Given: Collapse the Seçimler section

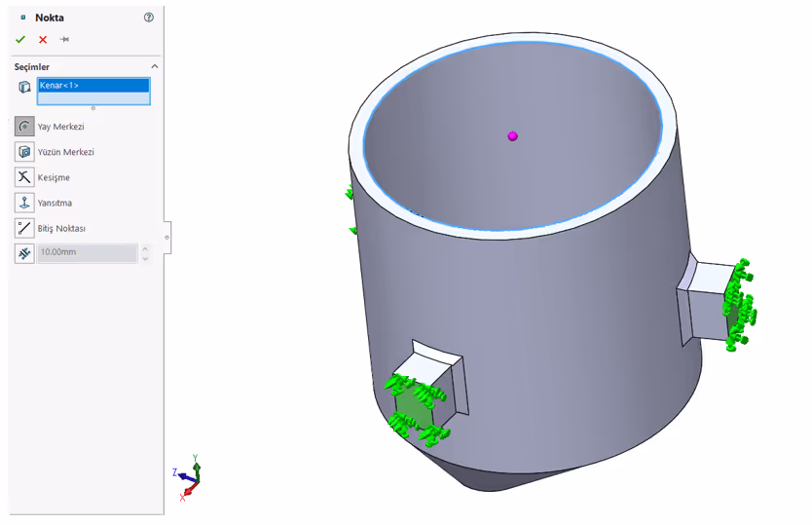Looking at the screenshot, I should point(155,66).
